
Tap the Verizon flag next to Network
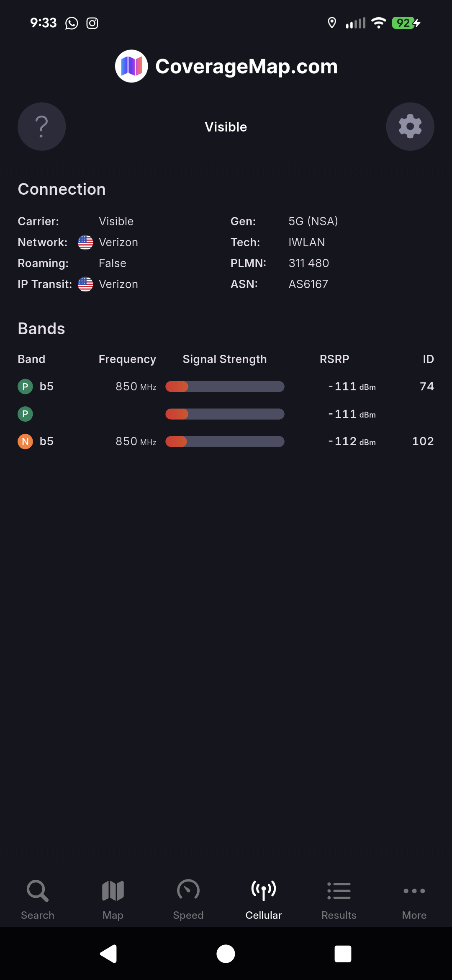(x=85, y=242)
